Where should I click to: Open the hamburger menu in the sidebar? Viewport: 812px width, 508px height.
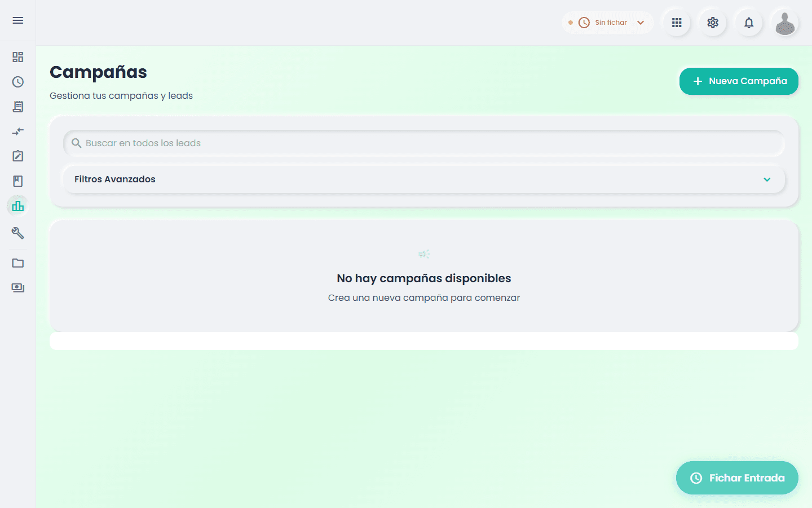click(18, 20)
